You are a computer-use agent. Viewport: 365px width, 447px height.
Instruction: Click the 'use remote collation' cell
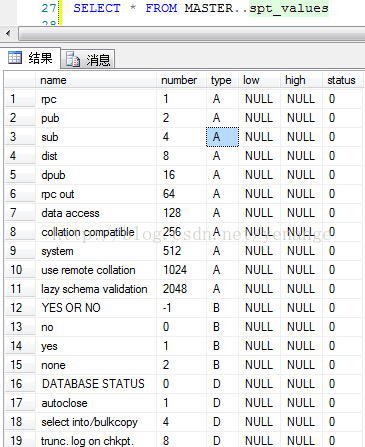[96, 270]
